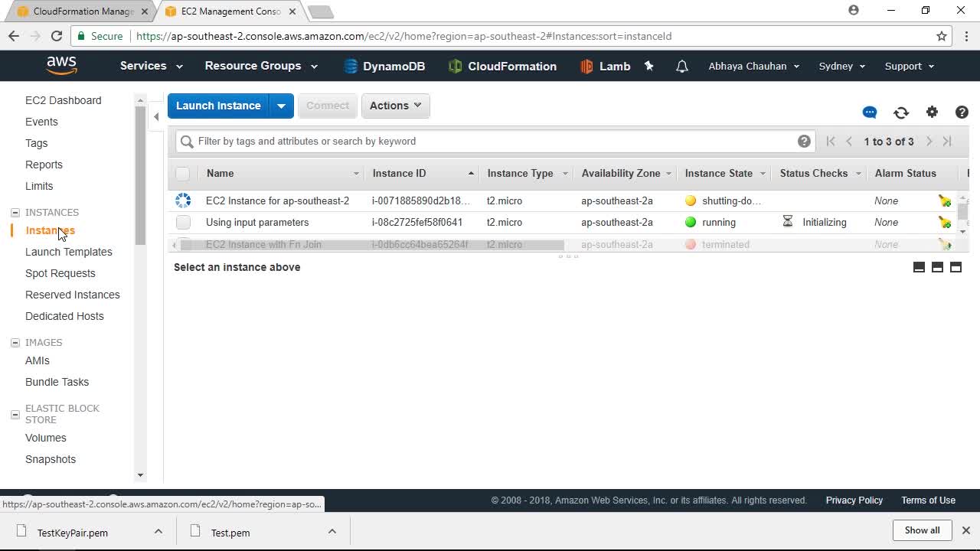Image resolution: width=980 pixels, height=551 pixels.
Task: Minimize the details pane with the first layout icon
Action: [919, 267]
